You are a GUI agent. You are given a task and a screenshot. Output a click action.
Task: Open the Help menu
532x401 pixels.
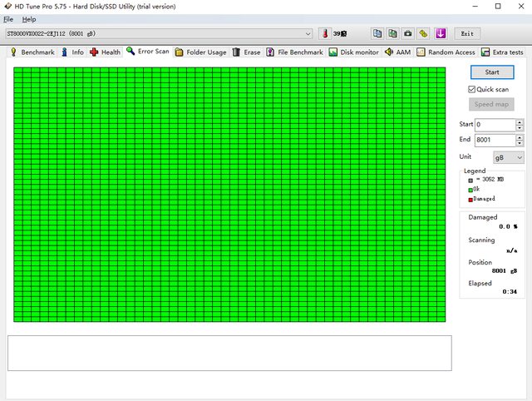(x=29, y=18)
